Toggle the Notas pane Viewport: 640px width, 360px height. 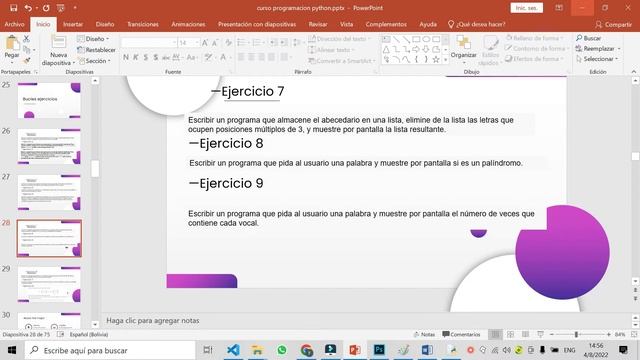424,334
